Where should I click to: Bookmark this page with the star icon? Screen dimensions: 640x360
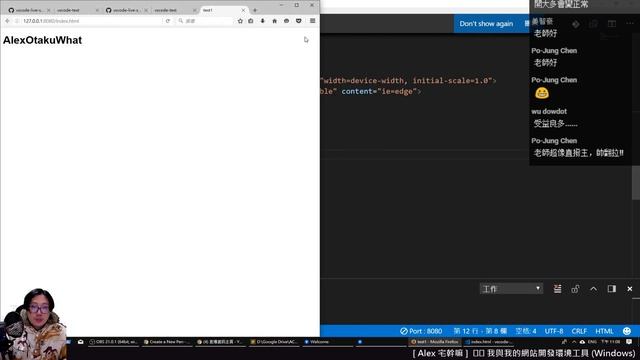(240, 21)
